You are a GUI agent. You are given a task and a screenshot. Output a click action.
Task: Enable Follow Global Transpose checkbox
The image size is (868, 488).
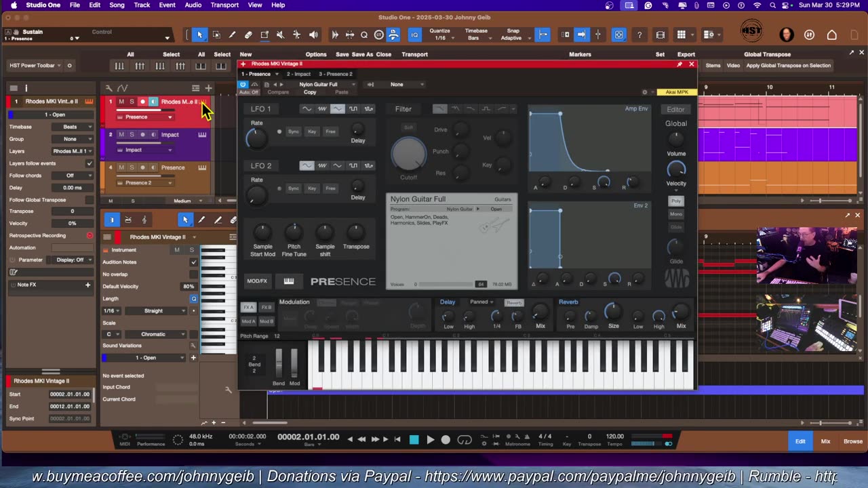tap(89, 200)
